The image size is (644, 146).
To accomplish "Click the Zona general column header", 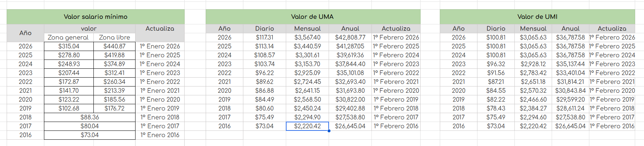I will [x=69, y=37].
